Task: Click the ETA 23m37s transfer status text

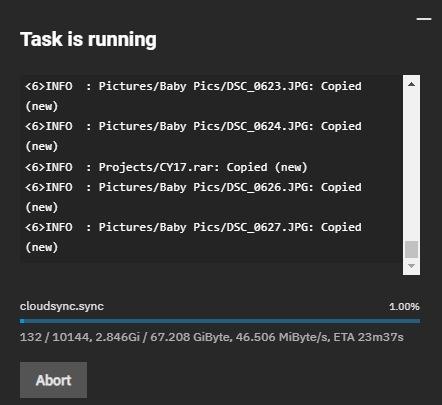Action: tap(368, 337)
